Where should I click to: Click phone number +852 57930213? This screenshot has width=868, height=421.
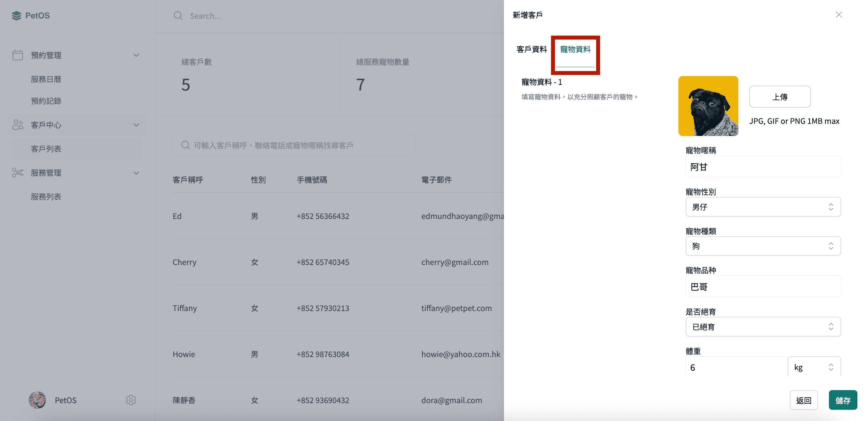(x=323, y=308)
